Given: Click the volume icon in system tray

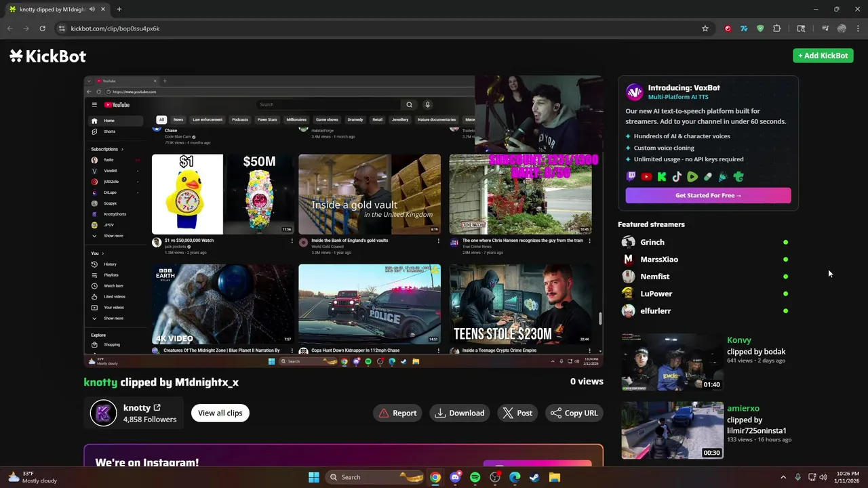Looking at the screenshot, I should pyautogui.click(x=823, y=477).
